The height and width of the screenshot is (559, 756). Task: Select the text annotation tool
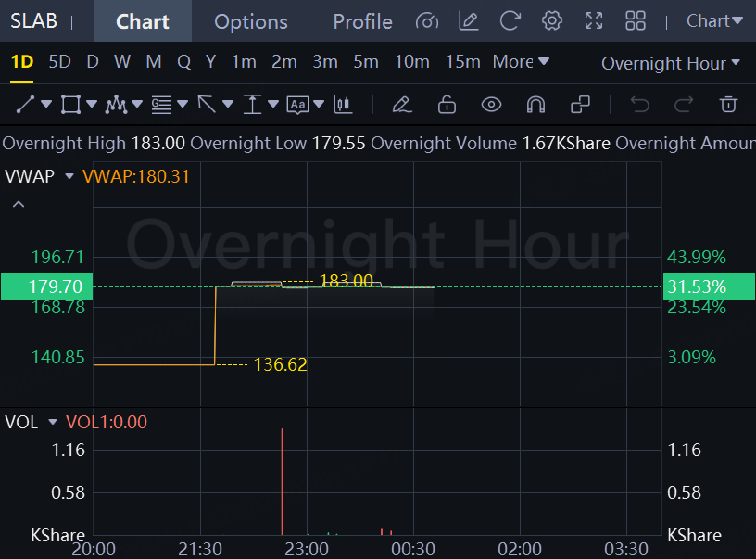[x=298, y=105]
